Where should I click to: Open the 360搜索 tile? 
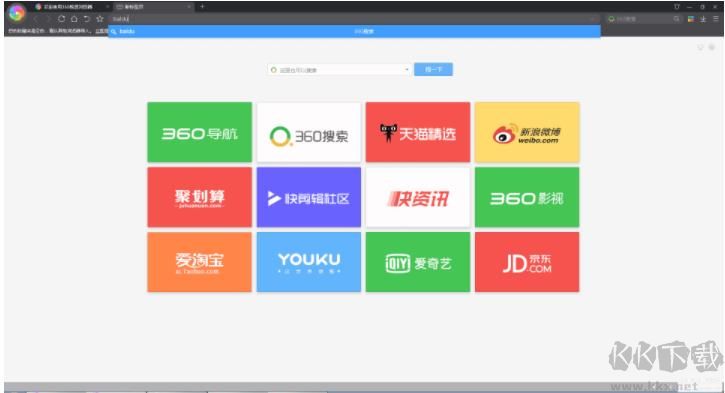[309, 132]
